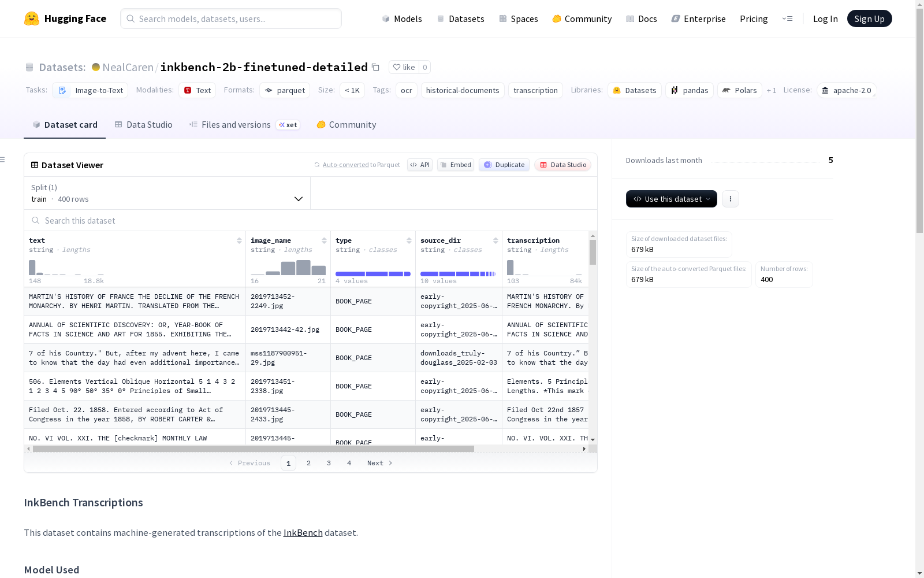Open Community in the top navigation
924x578 pixels.
pyautogui.click(x=582, y=18)
